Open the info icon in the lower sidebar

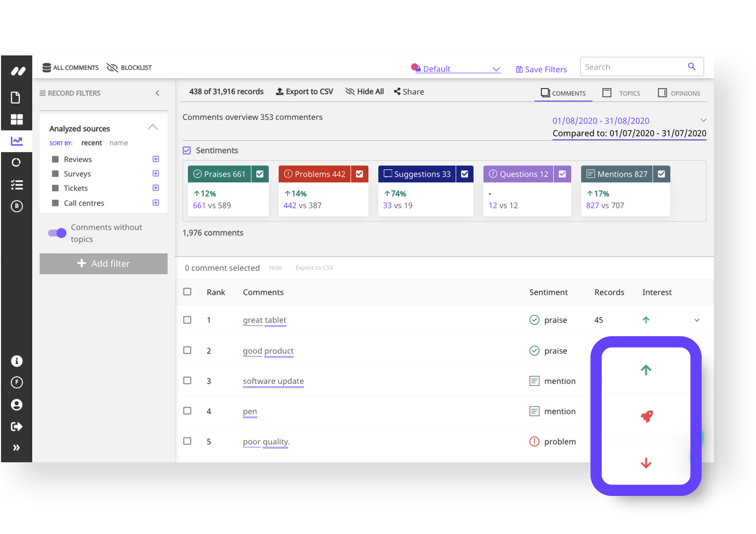click(x=16, y=361)
